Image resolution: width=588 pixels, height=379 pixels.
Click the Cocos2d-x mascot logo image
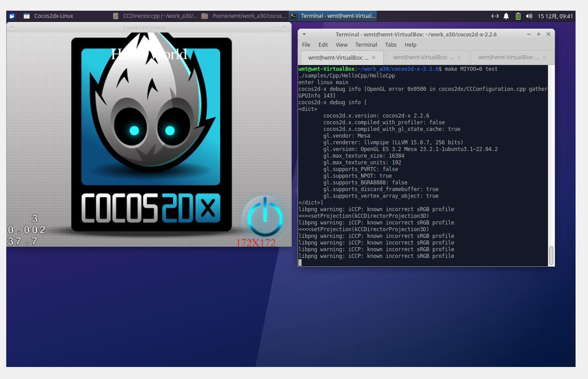click(x=151, y=134)
